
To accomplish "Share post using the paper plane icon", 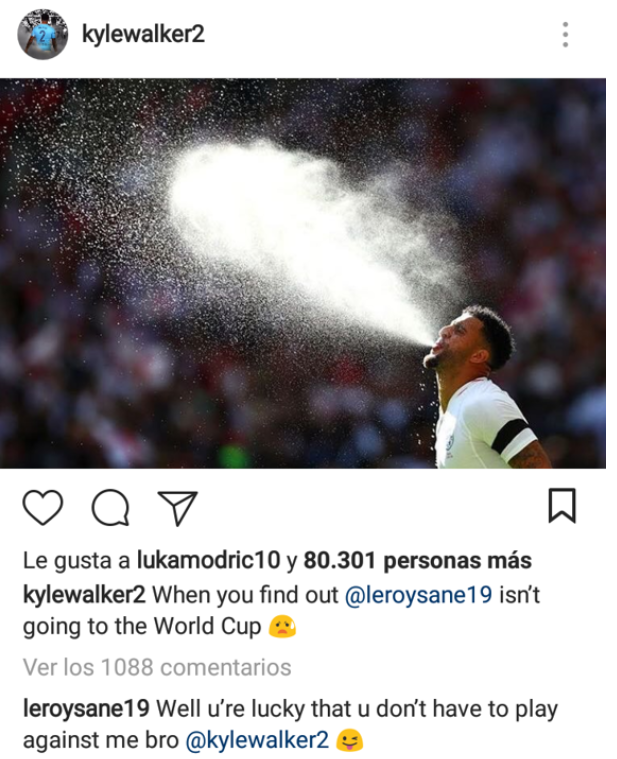I will 178,508.
